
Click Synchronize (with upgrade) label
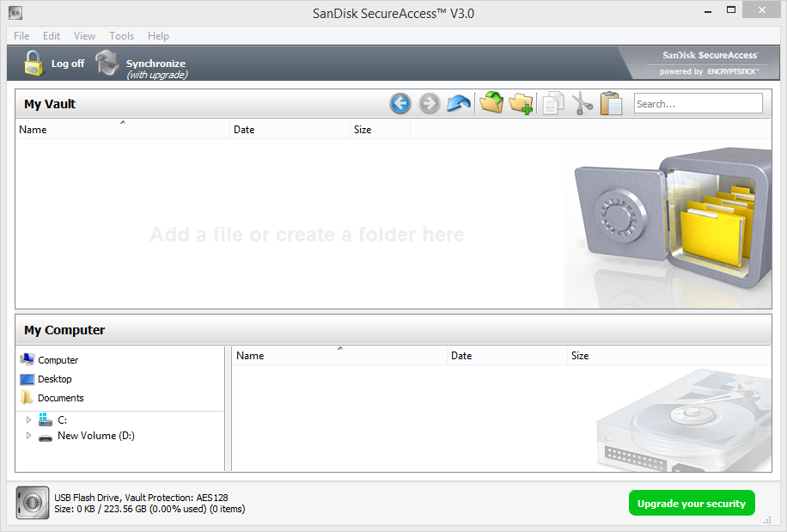pos(156,69)
